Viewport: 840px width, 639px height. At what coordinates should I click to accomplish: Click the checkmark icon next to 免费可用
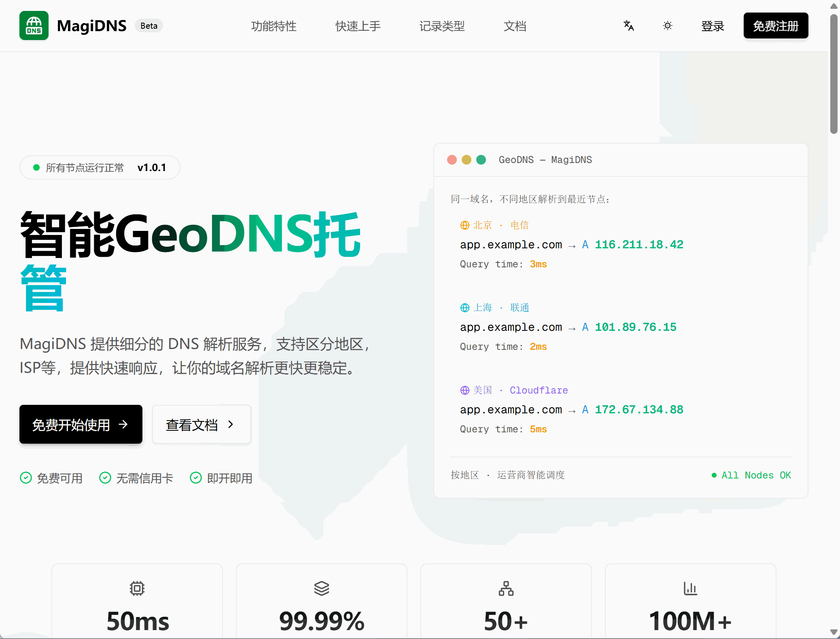(x=26, y=478)
